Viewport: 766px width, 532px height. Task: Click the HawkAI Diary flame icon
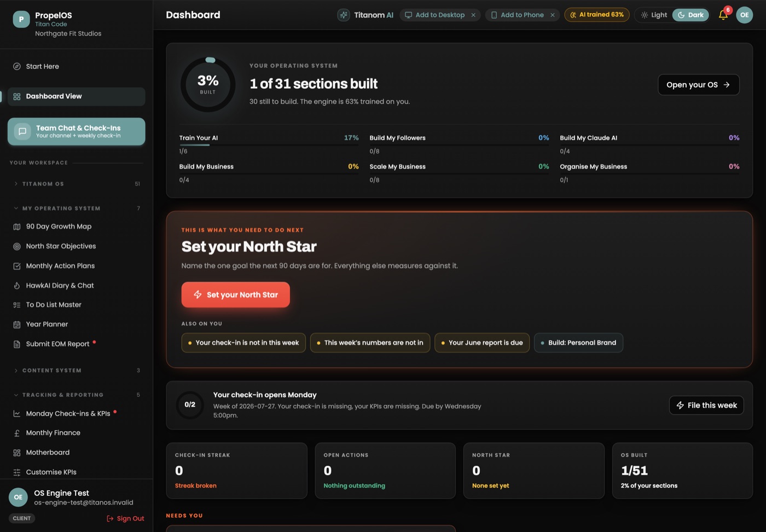(17, 286)
